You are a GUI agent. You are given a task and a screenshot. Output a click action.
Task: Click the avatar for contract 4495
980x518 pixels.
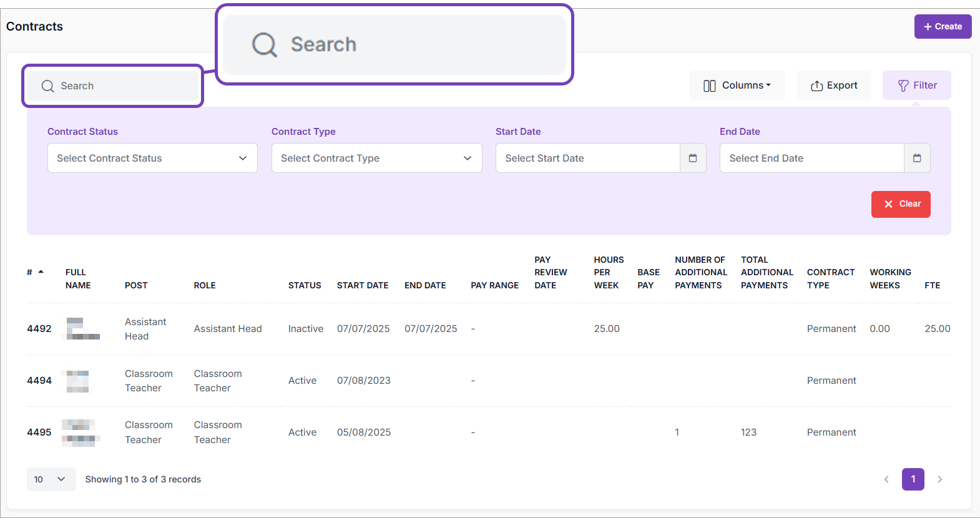80,432
